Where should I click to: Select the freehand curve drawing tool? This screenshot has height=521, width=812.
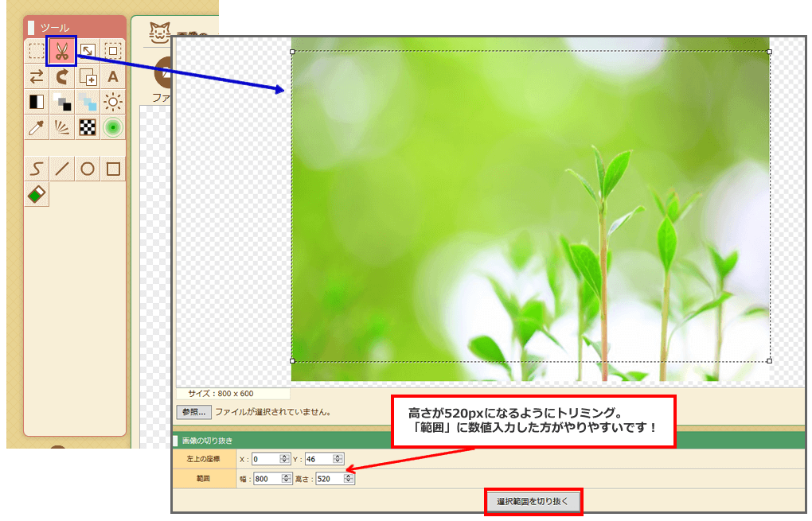point(37,169)
